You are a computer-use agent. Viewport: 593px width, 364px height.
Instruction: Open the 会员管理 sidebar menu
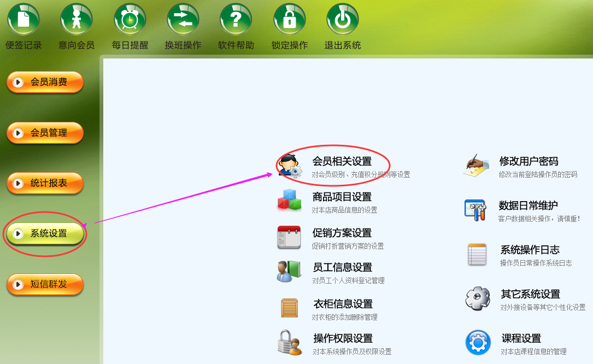click(45, 133)
